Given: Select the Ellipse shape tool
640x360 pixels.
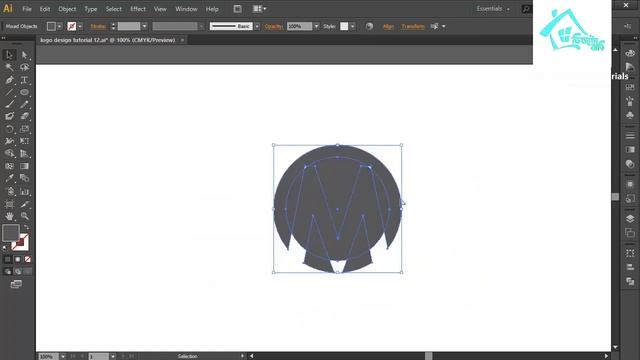Looking at the screenshot, I should tap(24, 92).
